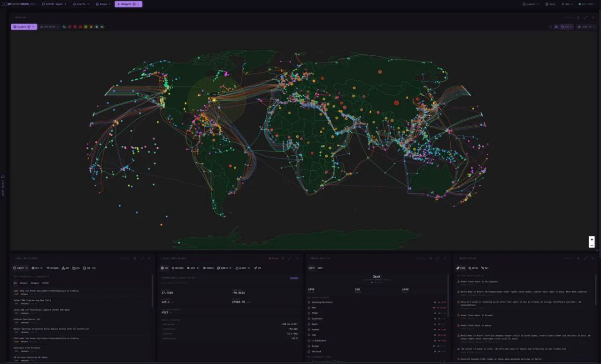
Task: Zoom in on the world map
Action: click(x=592, y=239)
